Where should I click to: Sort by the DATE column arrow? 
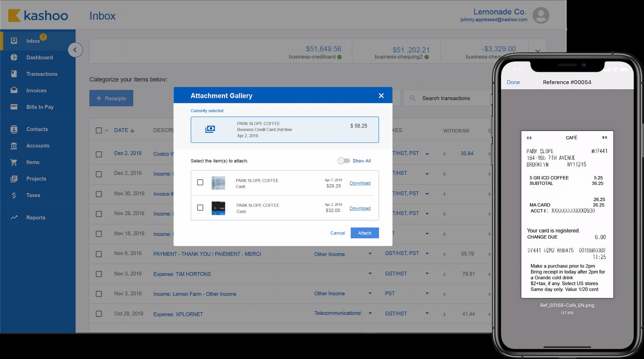(132, 131)
